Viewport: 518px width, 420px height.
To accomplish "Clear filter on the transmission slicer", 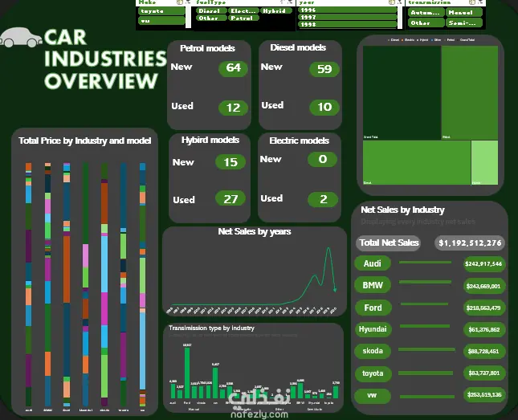I will point(480,2).
